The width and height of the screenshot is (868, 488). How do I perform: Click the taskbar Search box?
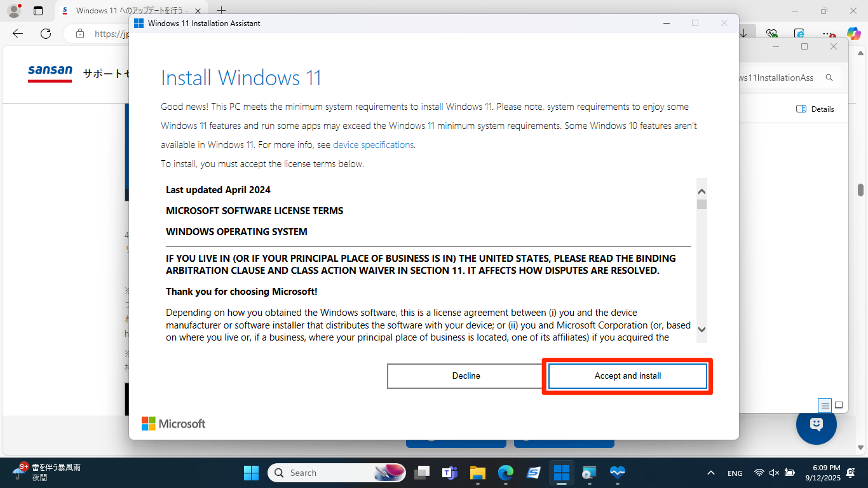coord(337,473)
